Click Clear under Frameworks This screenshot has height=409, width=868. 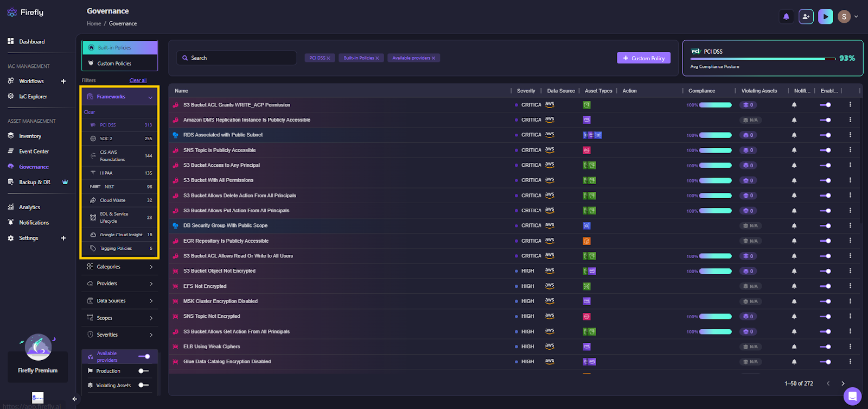click(90, 112)
